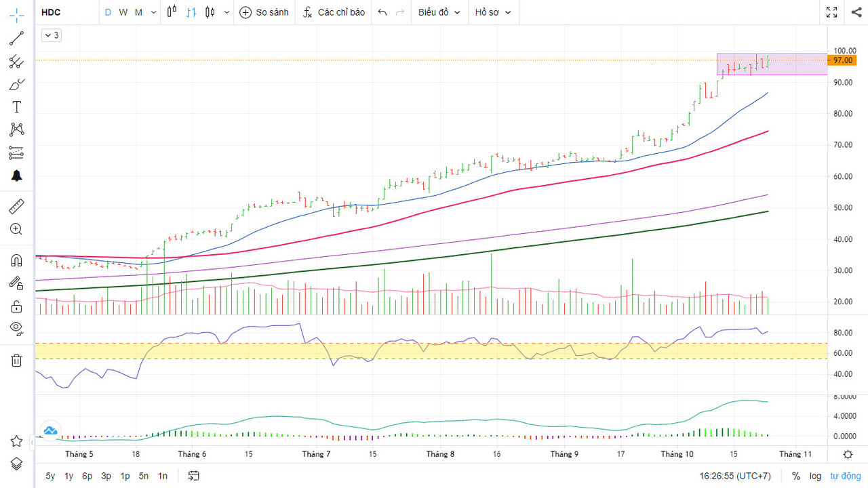Set date range to 1n

pos(163,476)
